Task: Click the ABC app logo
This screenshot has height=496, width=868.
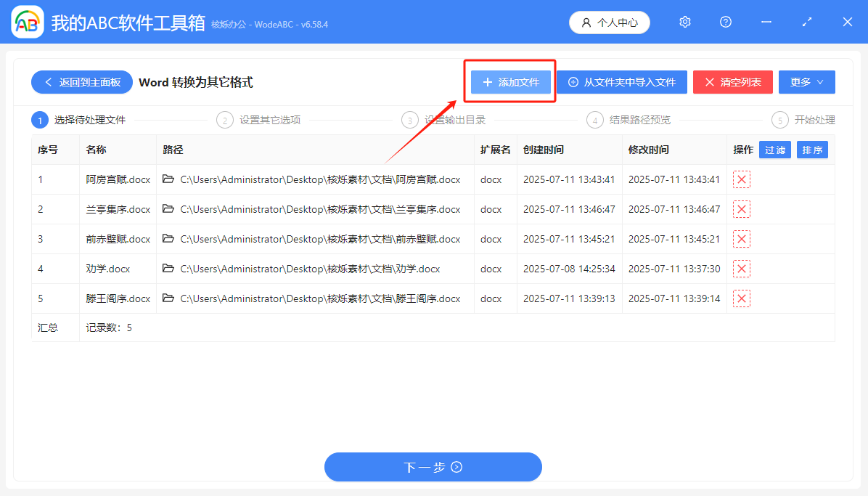Action: coord(27,22)
